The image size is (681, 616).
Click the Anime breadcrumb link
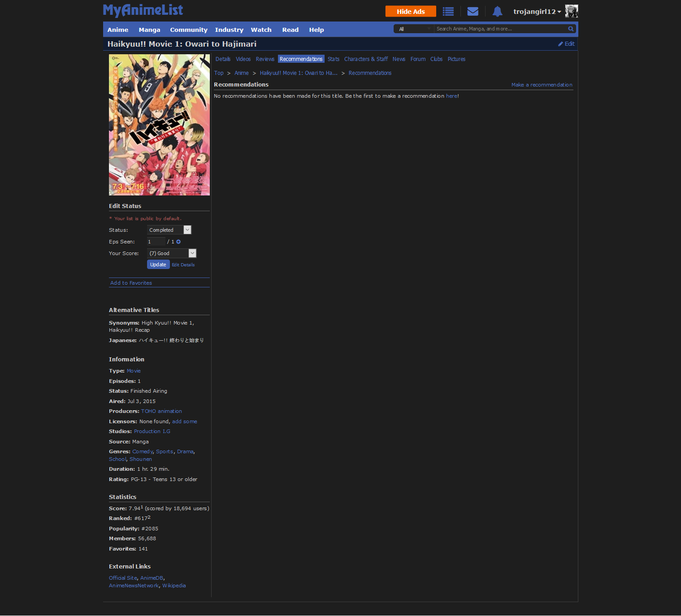pos(241,73)
